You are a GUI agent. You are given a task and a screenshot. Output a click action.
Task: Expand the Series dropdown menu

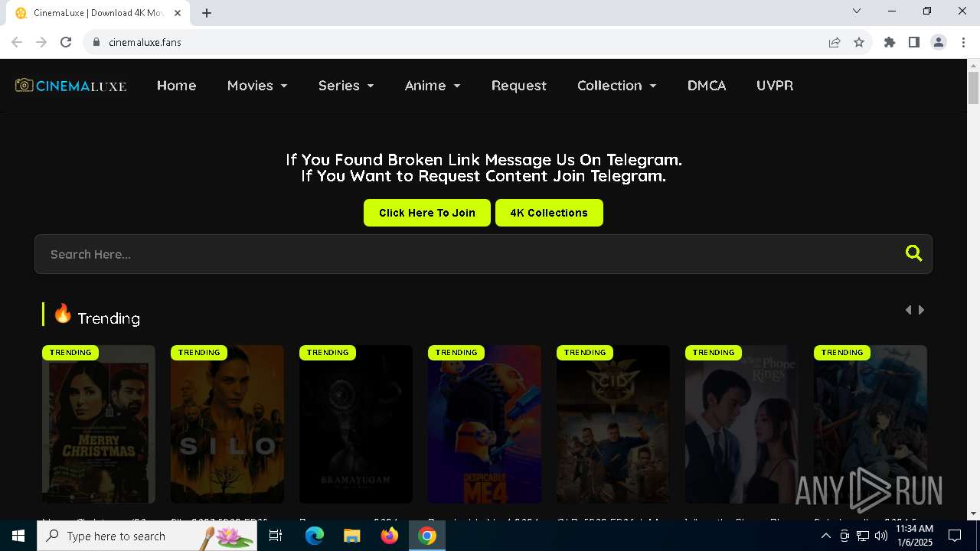point(346,86)
